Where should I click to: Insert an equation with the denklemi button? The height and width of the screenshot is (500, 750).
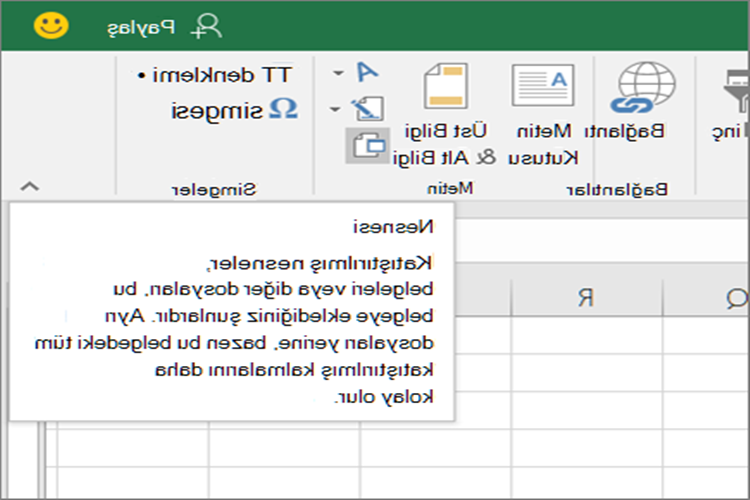coord(215,75)
